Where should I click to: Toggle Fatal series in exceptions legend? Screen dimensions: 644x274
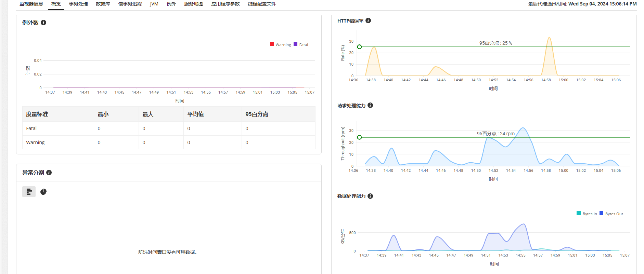301,44
